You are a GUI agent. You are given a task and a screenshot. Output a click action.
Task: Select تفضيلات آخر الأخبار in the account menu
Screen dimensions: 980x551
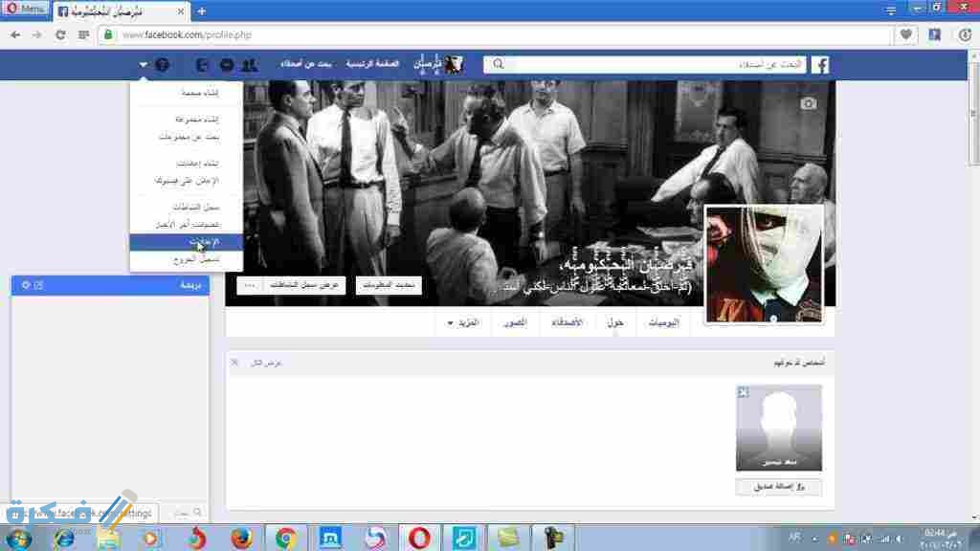point(189,224)
